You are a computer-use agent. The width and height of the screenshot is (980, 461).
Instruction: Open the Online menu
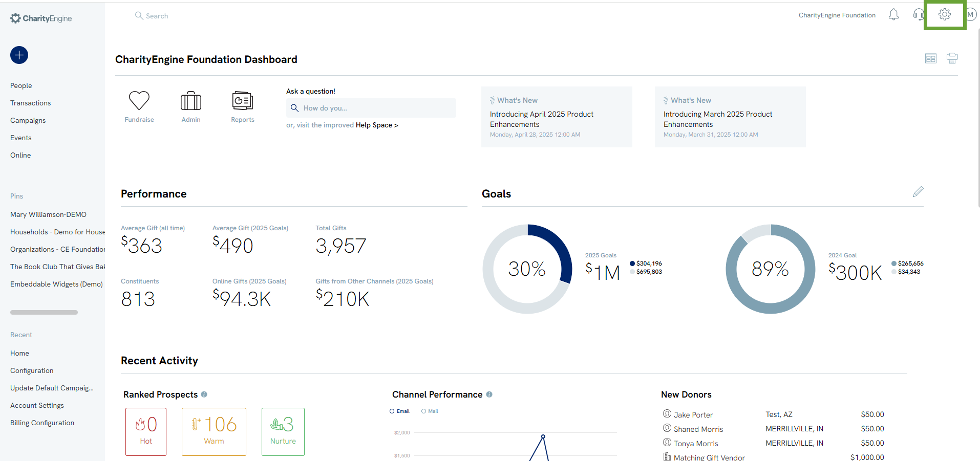point(20,155)
